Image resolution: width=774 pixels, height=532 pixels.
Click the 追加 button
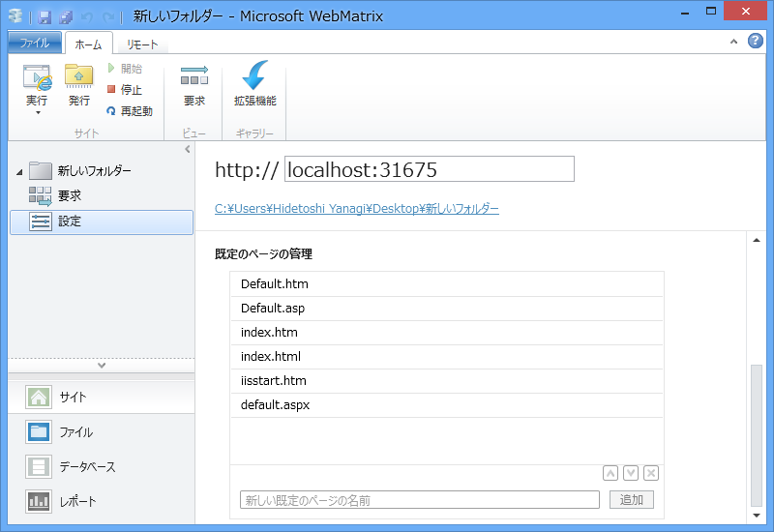pyautogui.click(x=632, y=500)
